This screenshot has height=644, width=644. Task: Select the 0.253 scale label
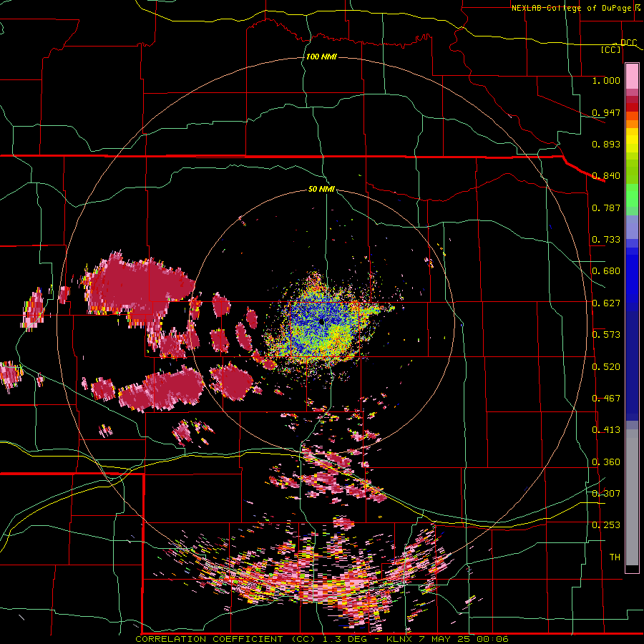coord(606,525)
